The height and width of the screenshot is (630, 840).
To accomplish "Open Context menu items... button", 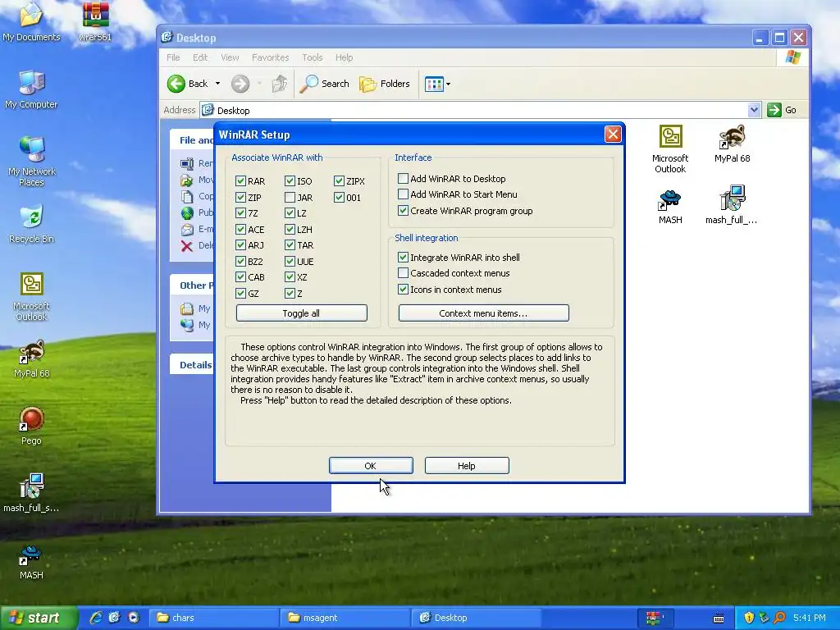I will tap(483, 313).
